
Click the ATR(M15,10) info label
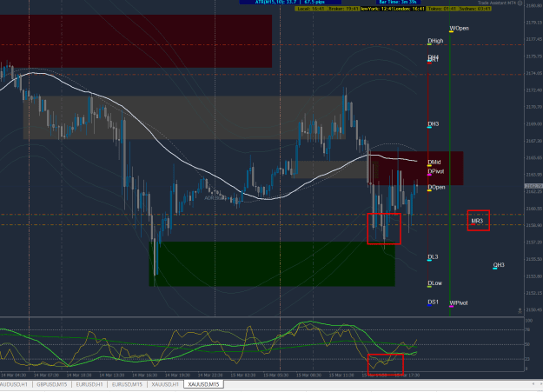[x=290, y=2]
